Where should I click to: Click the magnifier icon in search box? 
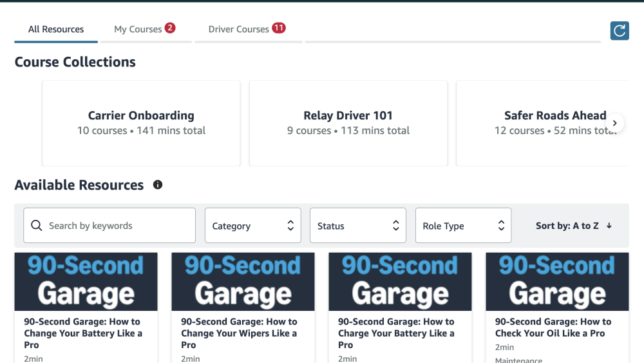click(x=37, y=225)
